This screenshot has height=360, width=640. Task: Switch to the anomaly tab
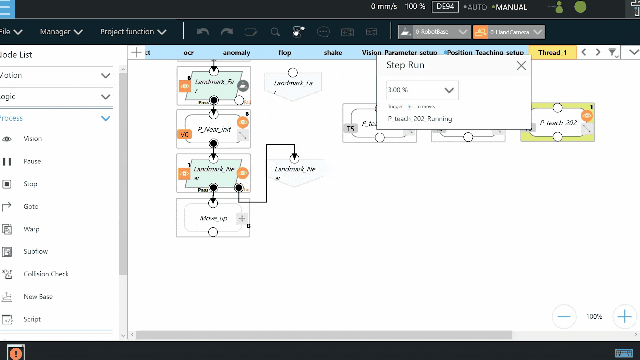pyautogui.click(x=236, y=53)
